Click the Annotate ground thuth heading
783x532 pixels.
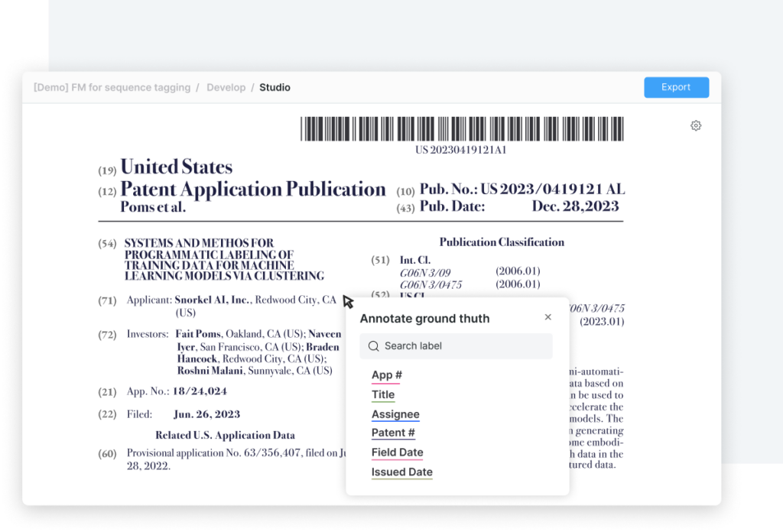424,319
